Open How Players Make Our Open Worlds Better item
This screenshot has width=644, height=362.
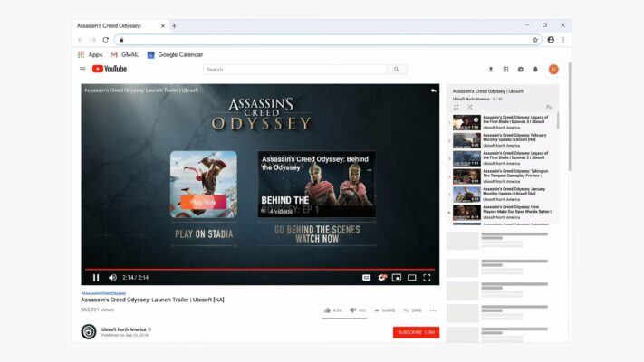pos(502,212)
